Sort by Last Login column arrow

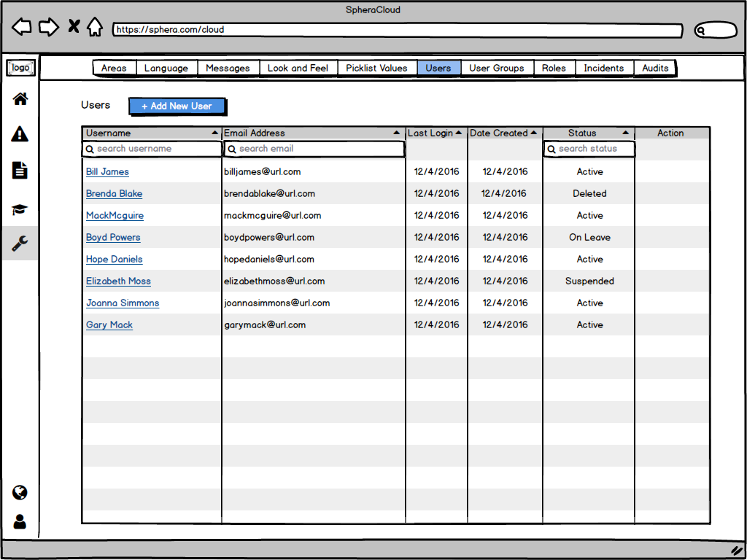(458, 133)
